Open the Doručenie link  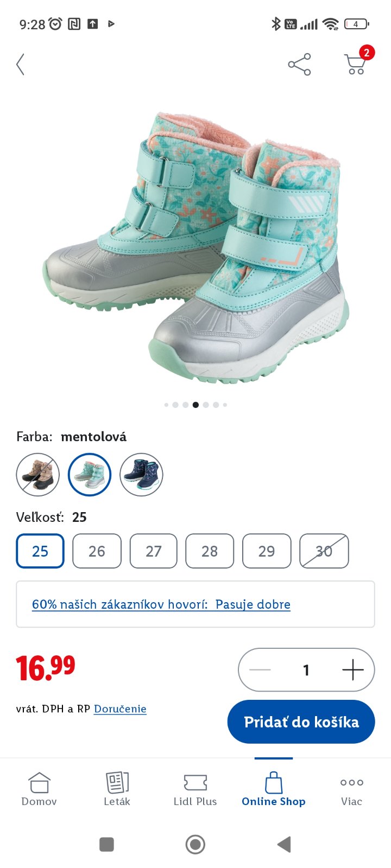click(x=120, y=709)
